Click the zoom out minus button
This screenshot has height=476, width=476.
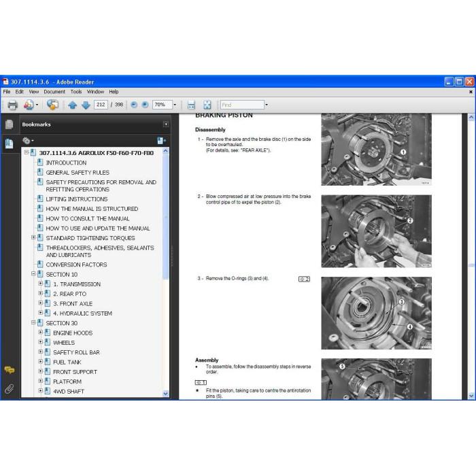pos(133,105)
